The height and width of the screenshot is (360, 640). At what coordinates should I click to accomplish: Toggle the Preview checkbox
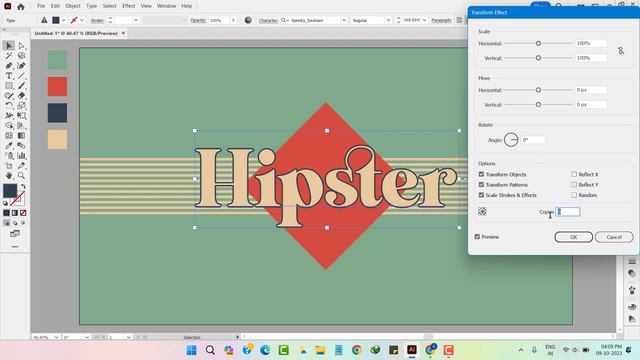[477, 237]
